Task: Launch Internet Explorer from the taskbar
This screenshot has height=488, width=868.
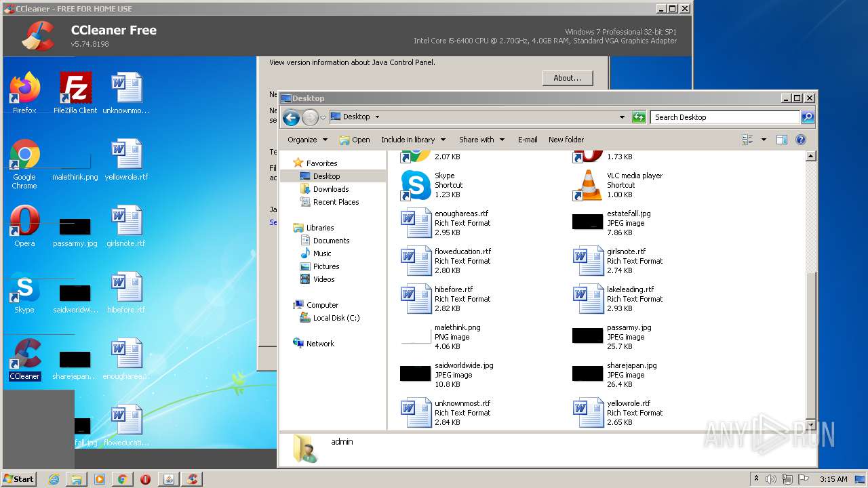Action: click(54, 479)
